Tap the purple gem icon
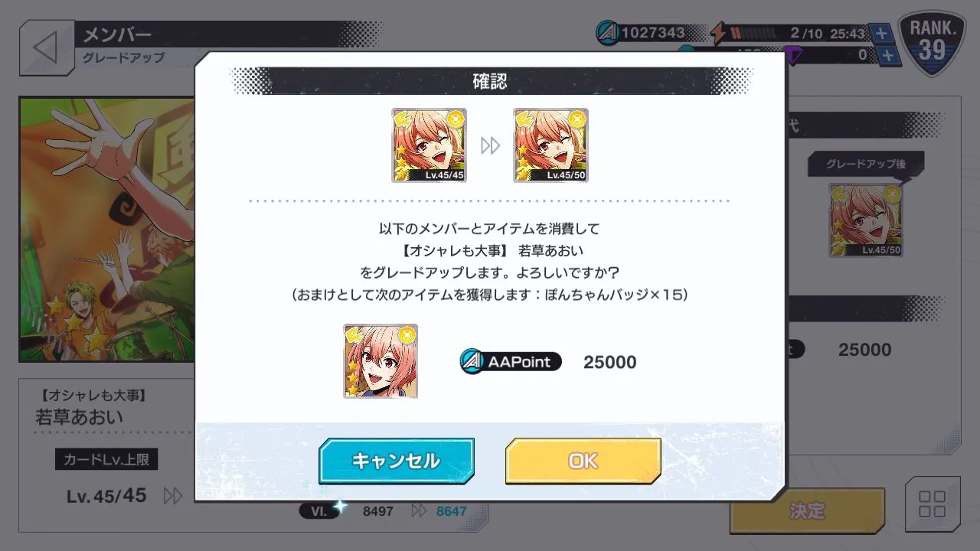Image resolution: width=980 pixels, height=551 pixels. (x=793, y=57)
